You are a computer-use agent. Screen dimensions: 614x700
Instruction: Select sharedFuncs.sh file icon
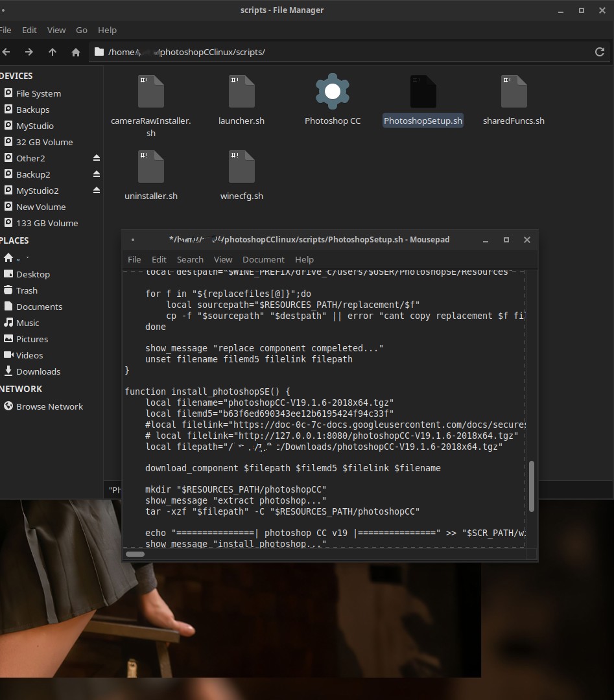[x=514, y=91]
